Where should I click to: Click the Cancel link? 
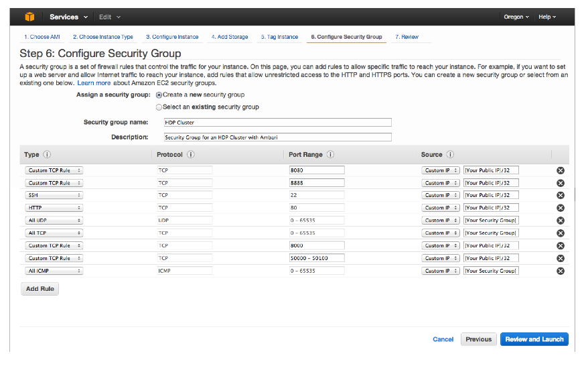click(443, 339)
